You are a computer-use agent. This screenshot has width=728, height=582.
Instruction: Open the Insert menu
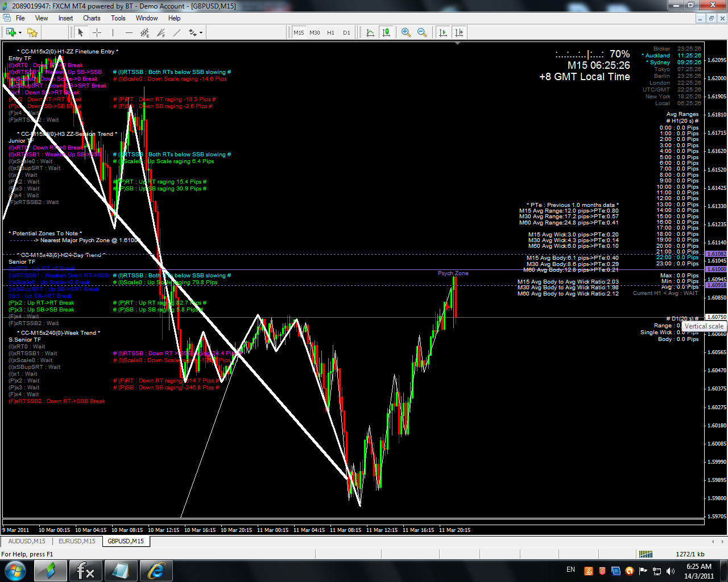65,18
